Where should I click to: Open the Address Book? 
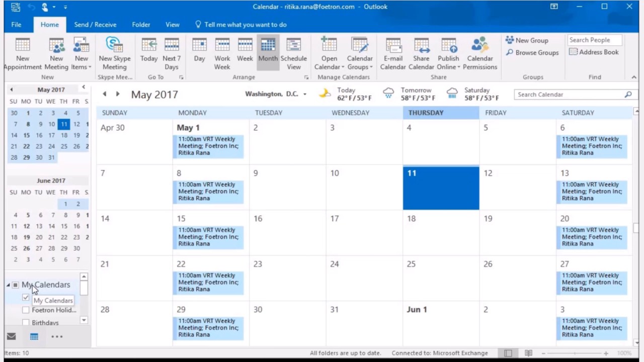tap(594, 52)
